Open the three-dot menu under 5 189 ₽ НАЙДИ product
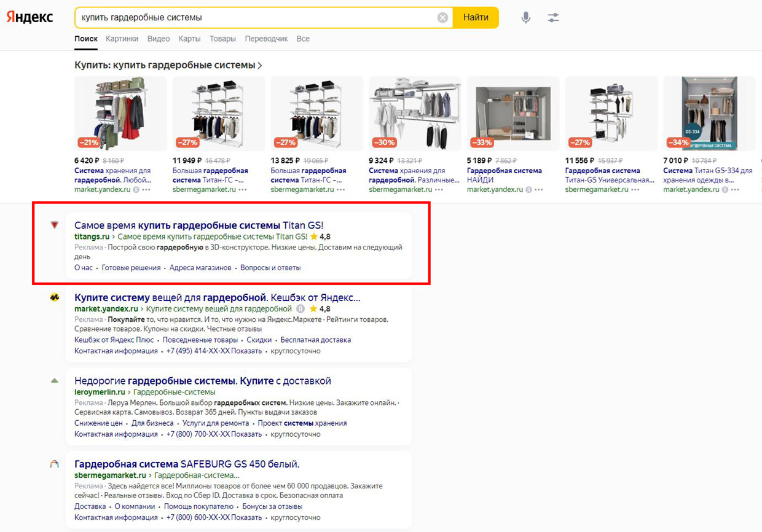The width and height of the screenshot is (762, 532). [x=538, y=190]
